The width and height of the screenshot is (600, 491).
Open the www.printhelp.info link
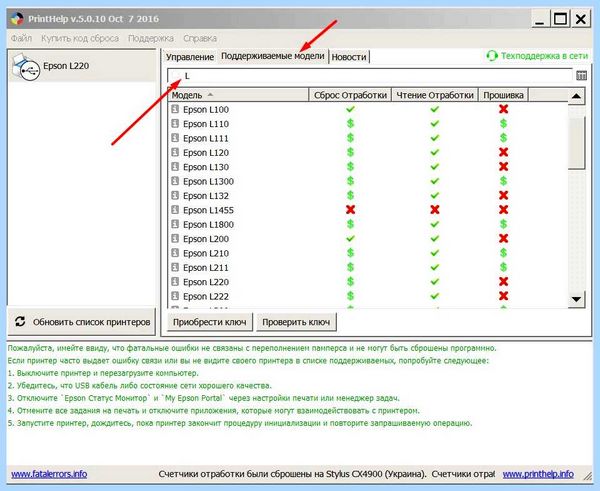coord(538,474)
